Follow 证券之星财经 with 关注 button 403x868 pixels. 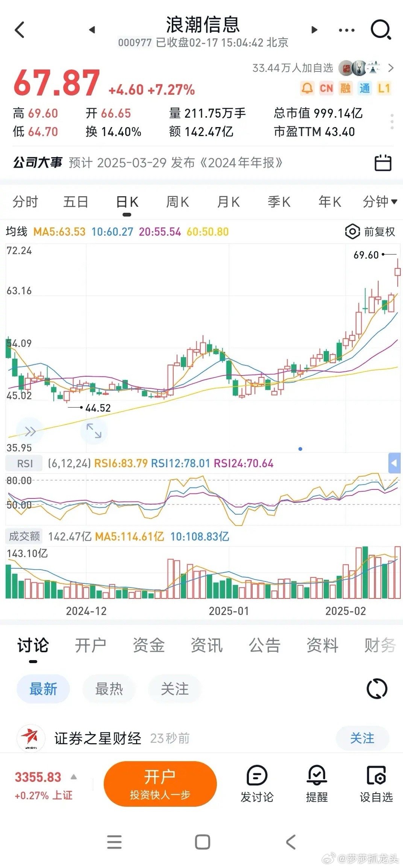tap(362, 738)
